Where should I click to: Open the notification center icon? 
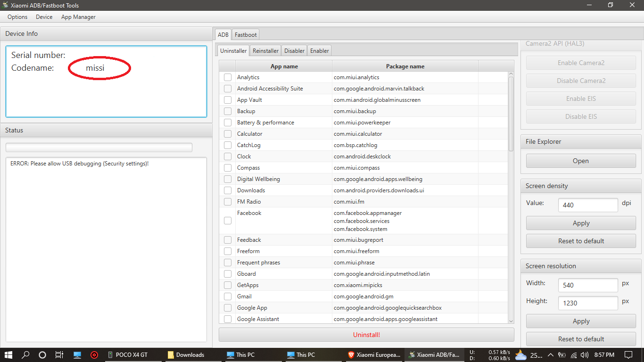click(x=628, y=355)
